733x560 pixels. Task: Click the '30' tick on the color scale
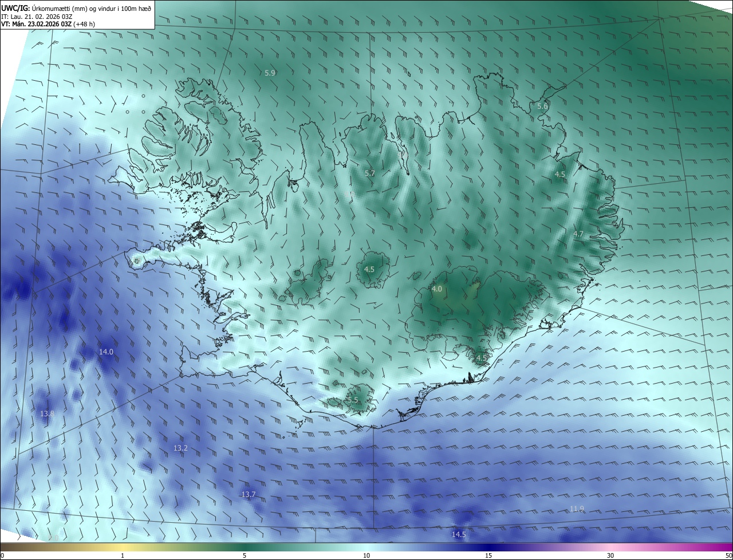coord(610,555)
